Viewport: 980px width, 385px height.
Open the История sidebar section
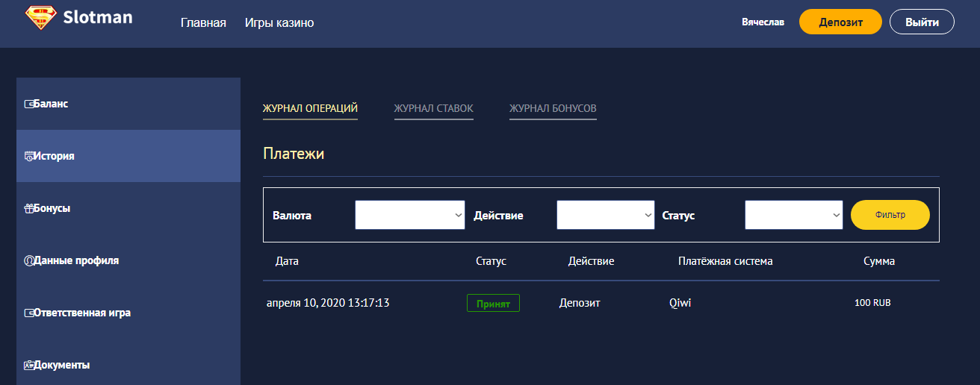tap(128, 156)
